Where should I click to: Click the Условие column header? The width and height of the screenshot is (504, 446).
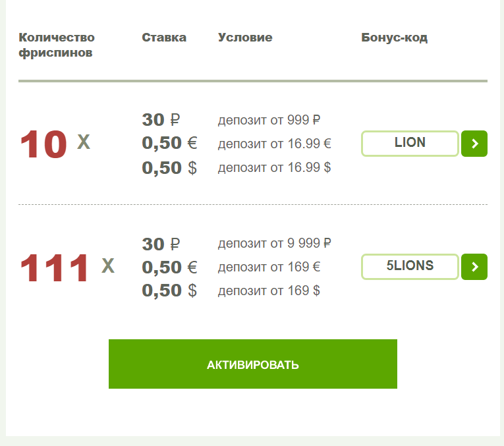pos(245,38)
